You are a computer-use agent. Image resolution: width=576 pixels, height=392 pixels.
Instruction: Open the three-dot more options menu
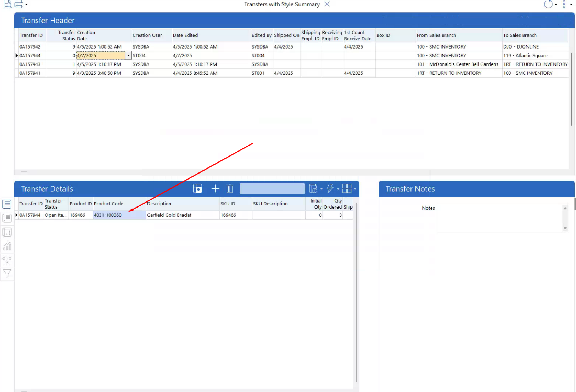[x=564, y=4]
